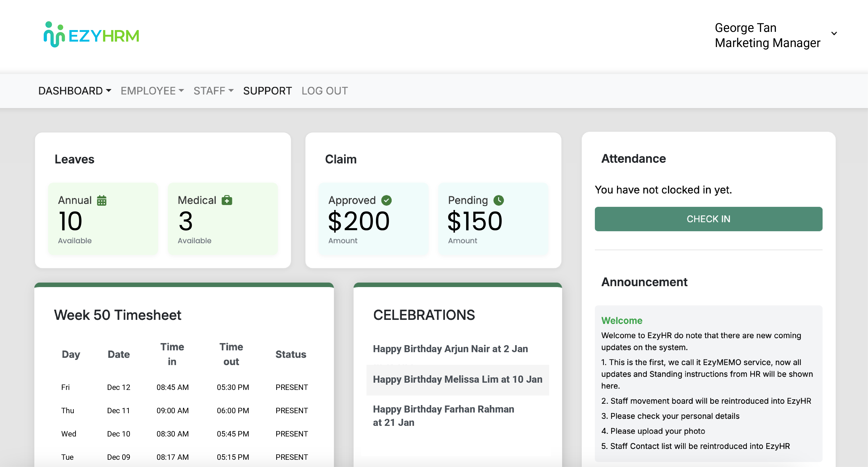Click 'Please check your personal details' item
Image resolution: width=868 pixels, height=467 pixels.
670,416
